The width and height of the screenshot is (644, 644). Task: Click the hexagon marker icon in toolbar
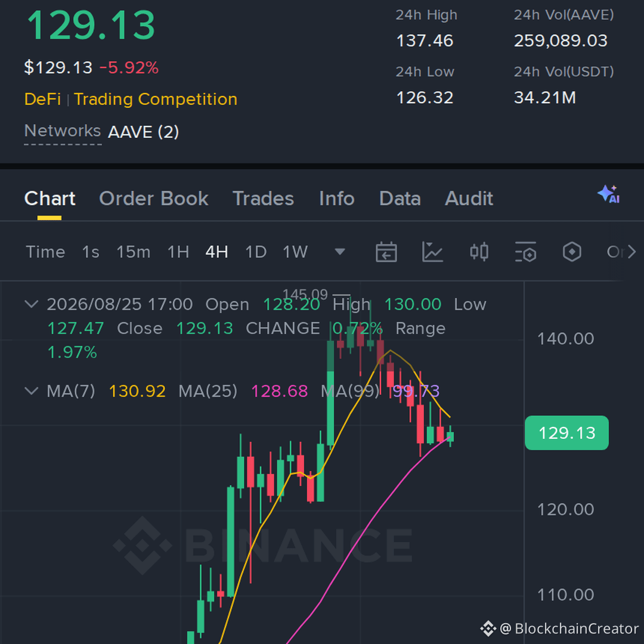(x=572, y=252)
